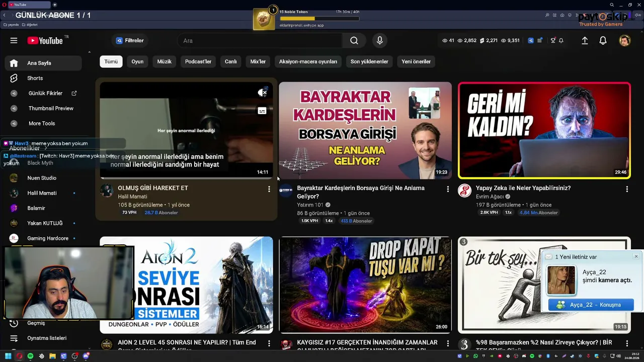Image resolution: width=644 pixels, height=362 pixels.
Task: Select the Müzik filter chip
Action: [165, 61]
